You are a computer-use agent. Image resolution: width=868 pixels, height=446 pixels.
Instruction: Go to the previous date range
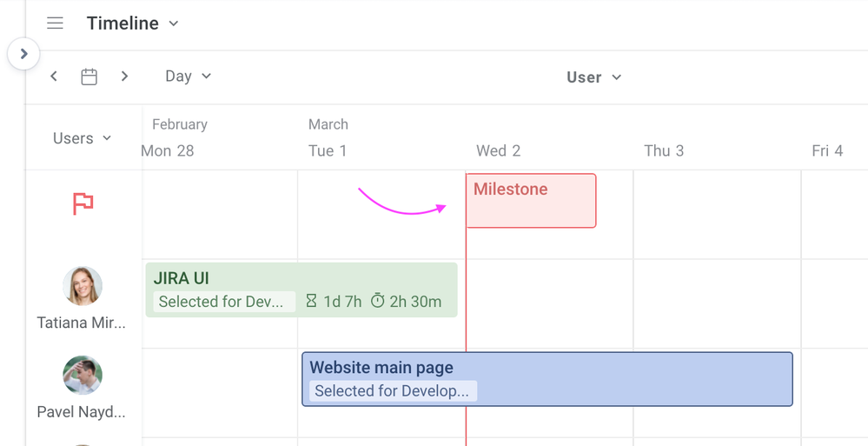54,76
